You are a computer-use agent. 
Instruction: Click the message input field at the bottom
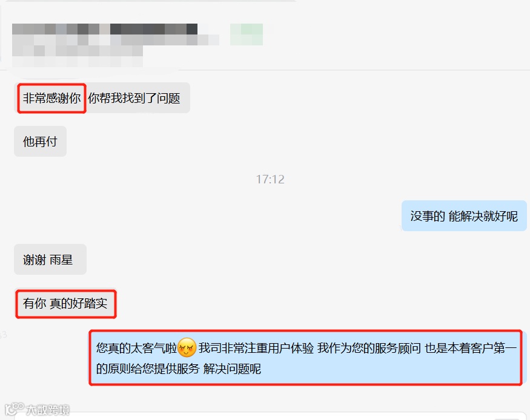(x=270, y=416)
